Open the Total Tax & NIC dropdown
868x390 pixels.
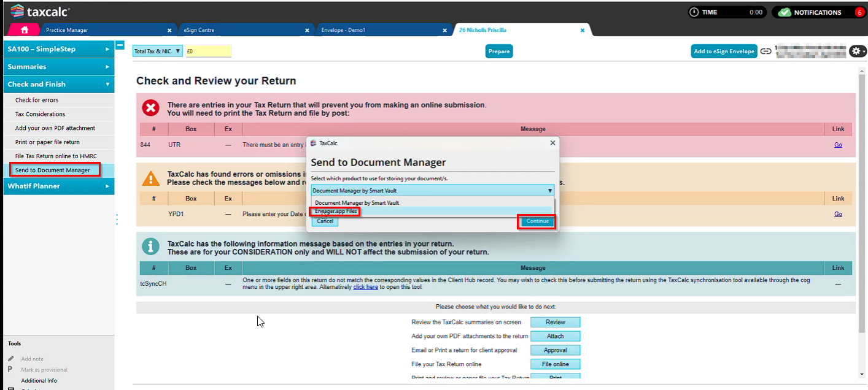pos(158,52)
